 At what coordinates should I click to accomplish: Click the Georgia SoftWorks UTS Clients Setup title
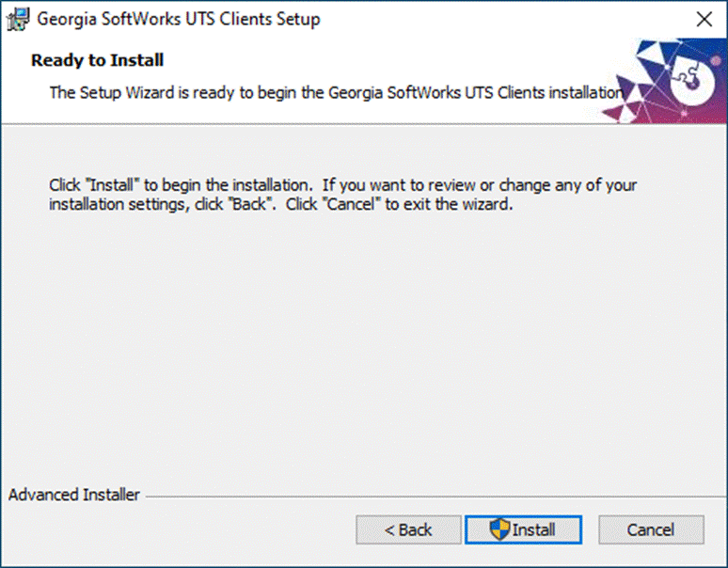(179, 20)
